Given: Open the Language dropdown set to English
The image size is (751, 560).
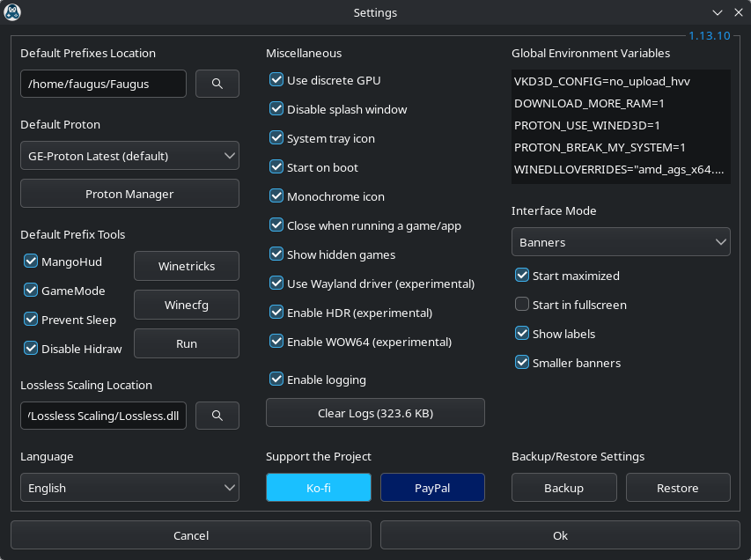Looking at the screenshot, I should click(129, 488).
